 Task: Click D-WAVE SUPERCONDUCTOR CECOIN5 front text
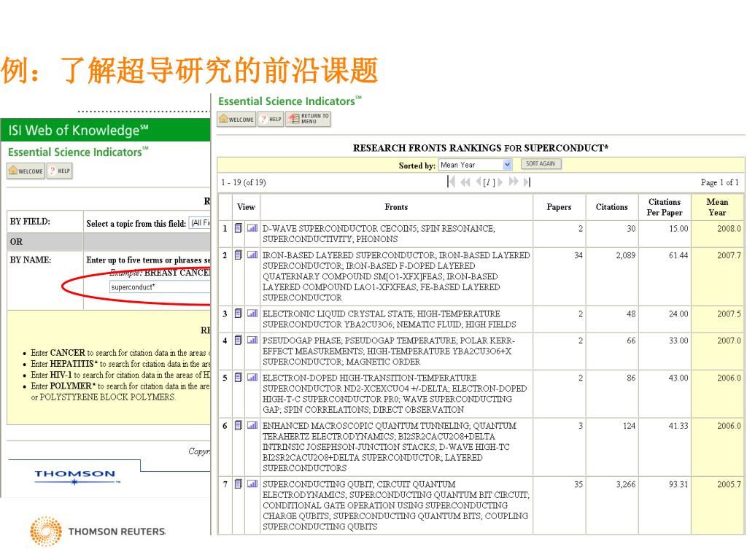tap(379, 234)
